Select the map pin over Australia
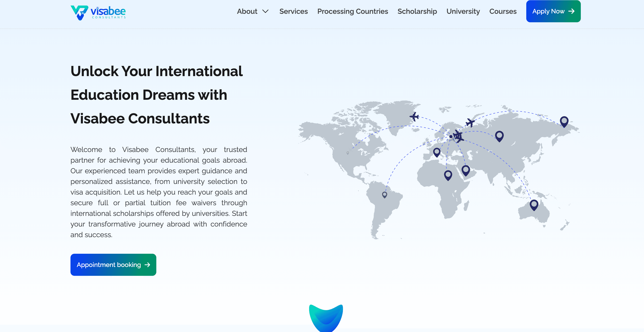 (534, 205)
